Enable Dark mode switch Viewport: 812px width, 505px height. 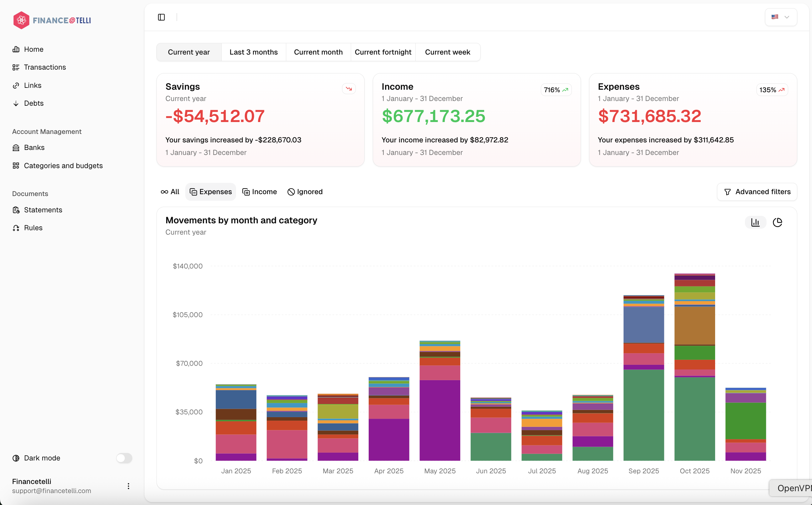pos(124,458)
